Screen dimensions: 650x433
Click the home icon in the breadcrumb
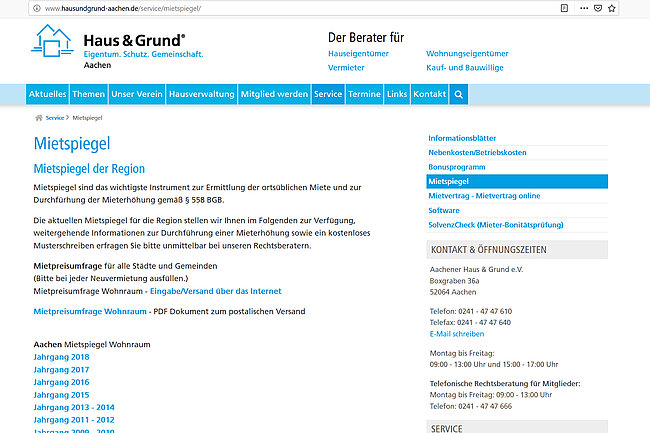(38, 118)
